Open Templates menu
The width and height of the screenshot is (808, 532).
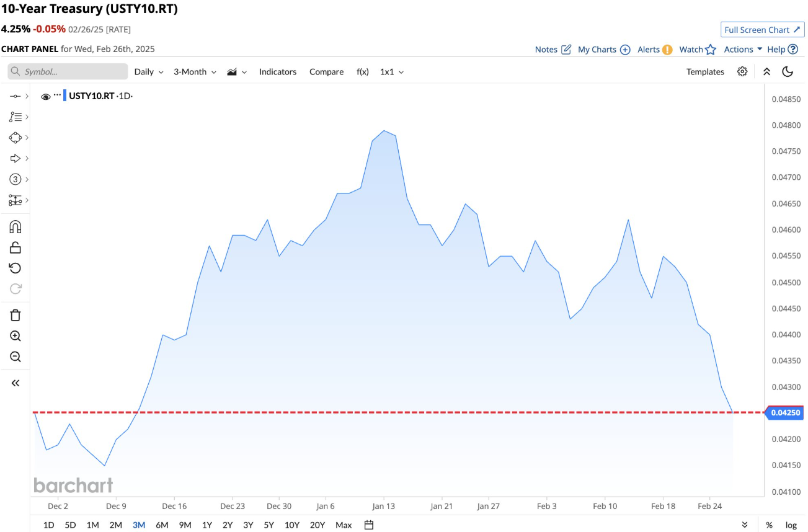(x=705, y=72)
